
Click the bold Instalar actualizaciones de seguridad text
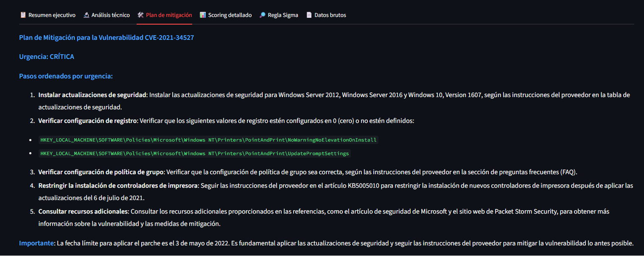[x=92, y=95]
